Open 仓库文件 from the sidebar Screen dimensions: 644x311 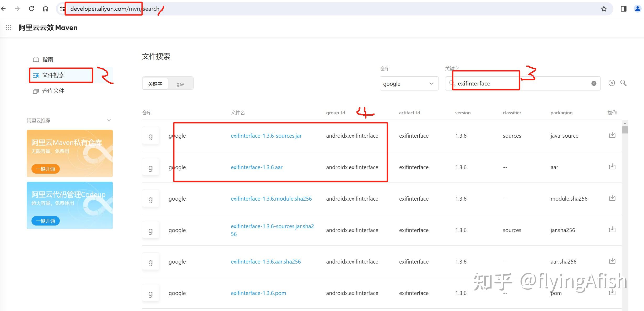click(53, 91)
